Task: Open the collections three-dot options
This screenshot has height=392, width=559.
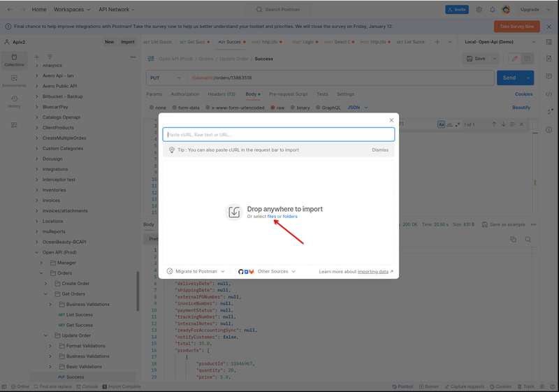Action: [133, 57]
